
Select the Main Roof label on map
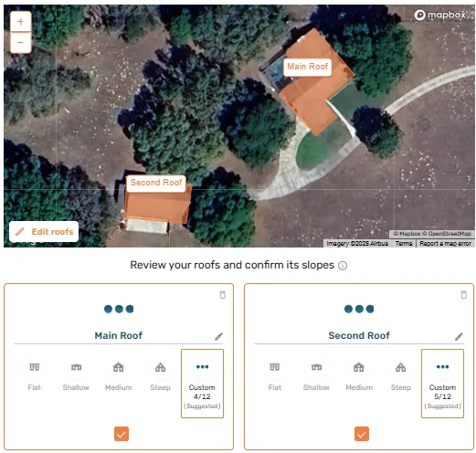pos(307,67)
